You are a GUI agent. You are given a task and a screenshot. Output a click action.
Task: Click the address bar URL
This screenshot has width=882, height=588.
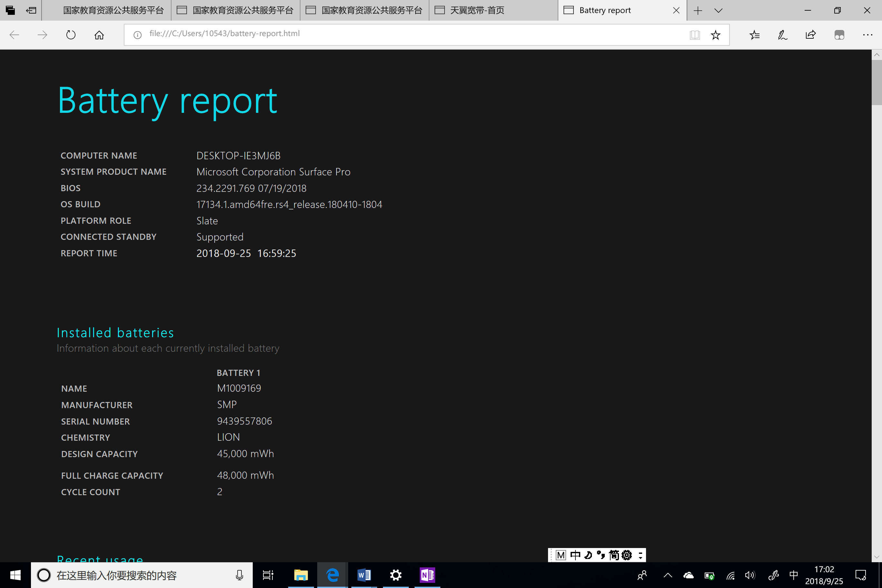[225, 34]
